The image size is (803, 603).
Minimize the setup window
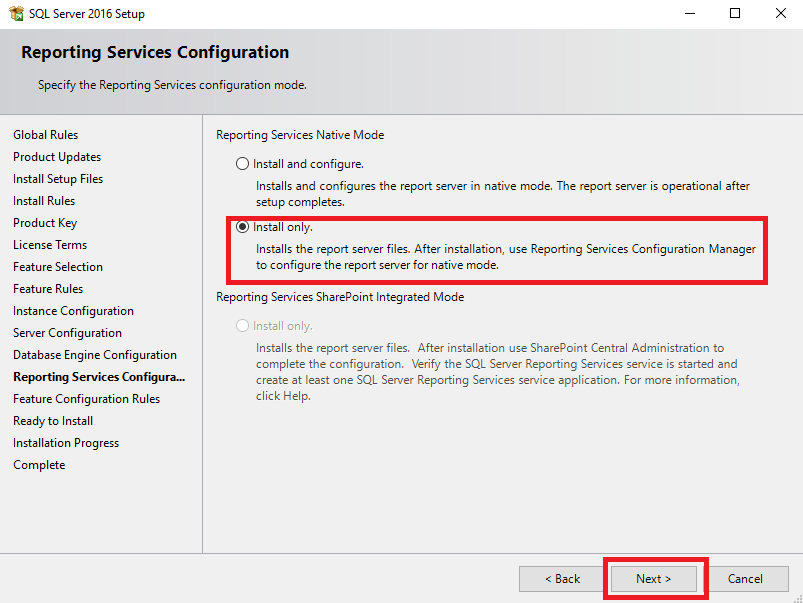[x=690, y=13]
